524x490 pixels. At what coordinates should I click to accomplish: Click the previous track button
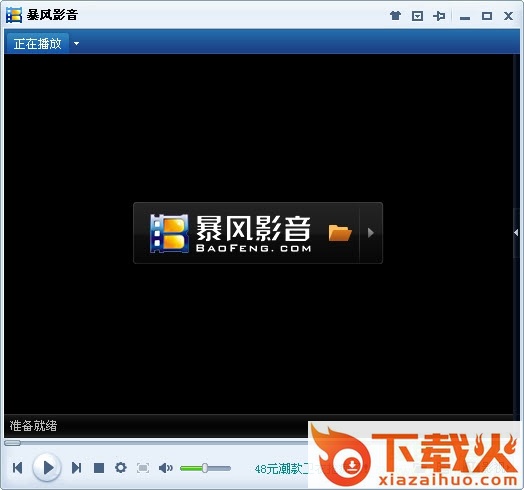pyautogui.click(x=17, y=468)
